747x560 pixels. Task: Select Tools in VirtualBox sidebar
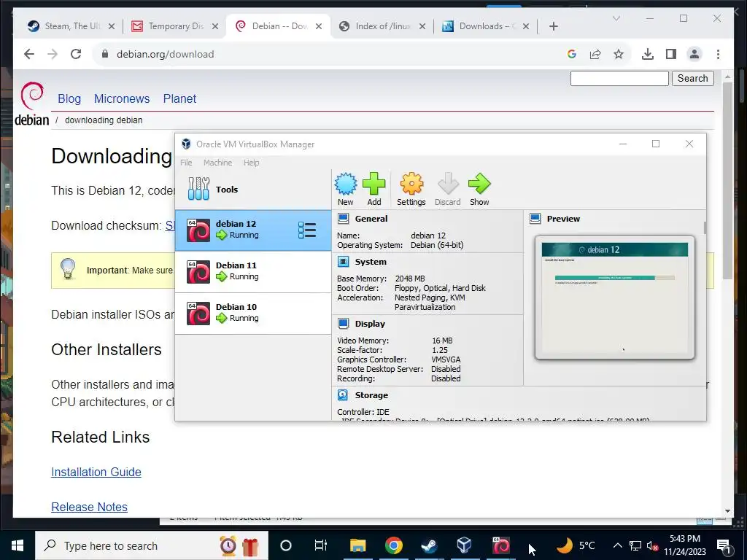(253, 189)
